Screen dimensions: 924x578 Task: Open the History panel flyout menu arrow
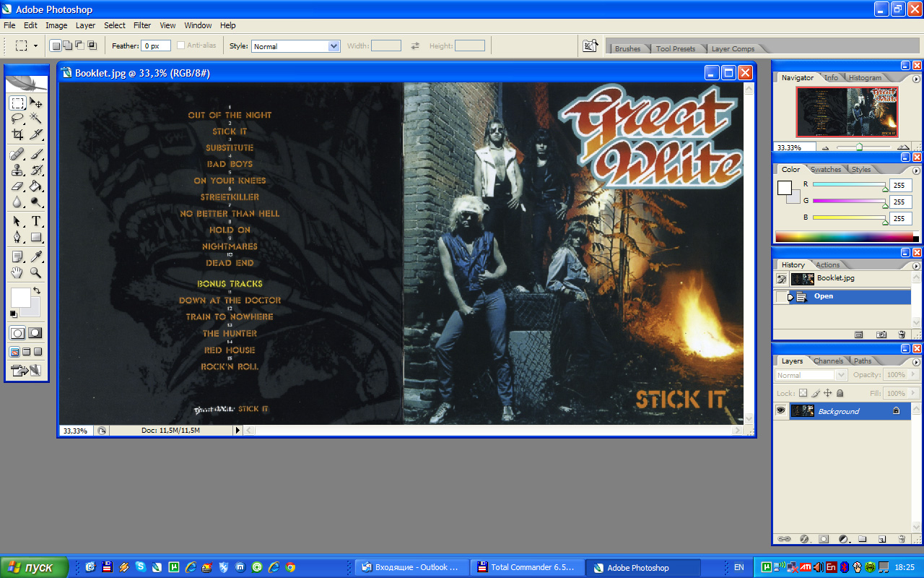point(916,265)
